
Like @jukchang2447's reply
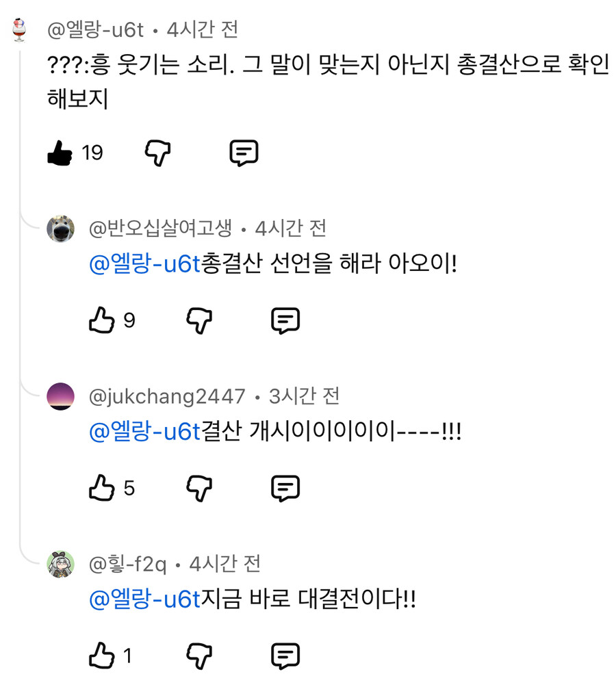coord(103,488)
